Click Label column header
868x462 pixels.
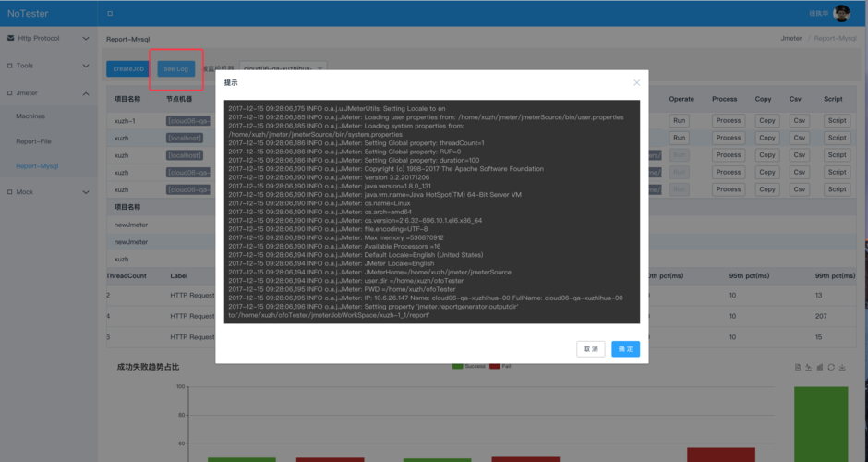point(179,275)
